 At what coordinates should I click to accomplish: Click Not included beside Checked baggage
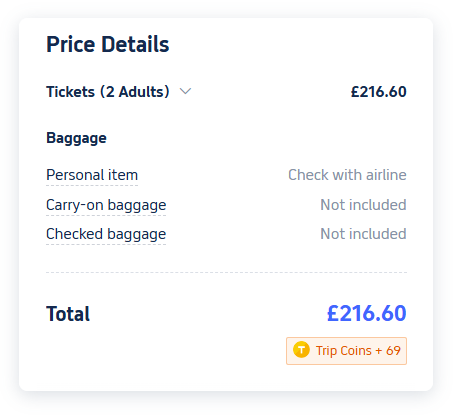tap(363, 234)
